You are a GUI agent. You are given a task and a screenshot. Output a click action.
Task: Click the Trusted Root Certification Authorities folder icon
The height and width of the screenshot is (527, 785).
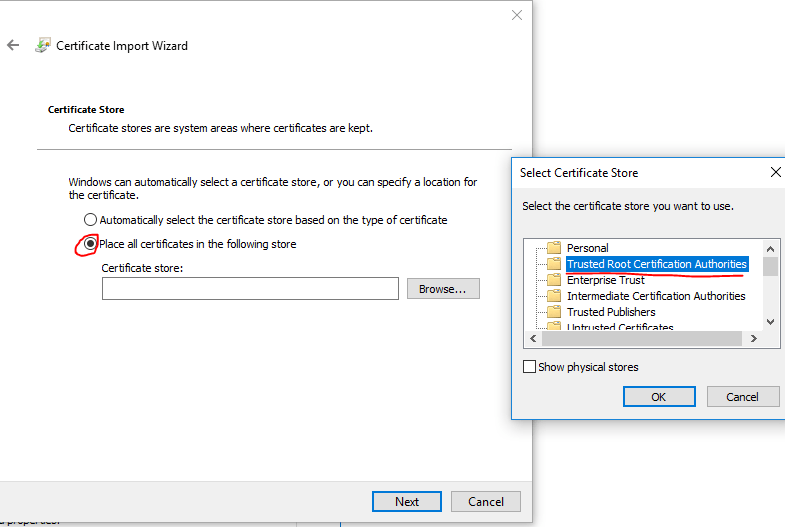pos(554,264)
